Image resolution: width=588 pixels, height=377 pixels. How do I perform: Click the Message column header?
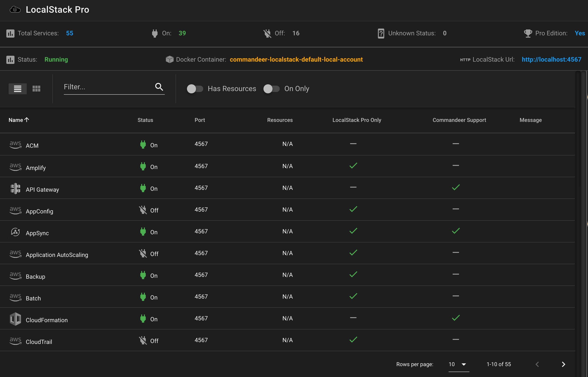click(531, 120)
